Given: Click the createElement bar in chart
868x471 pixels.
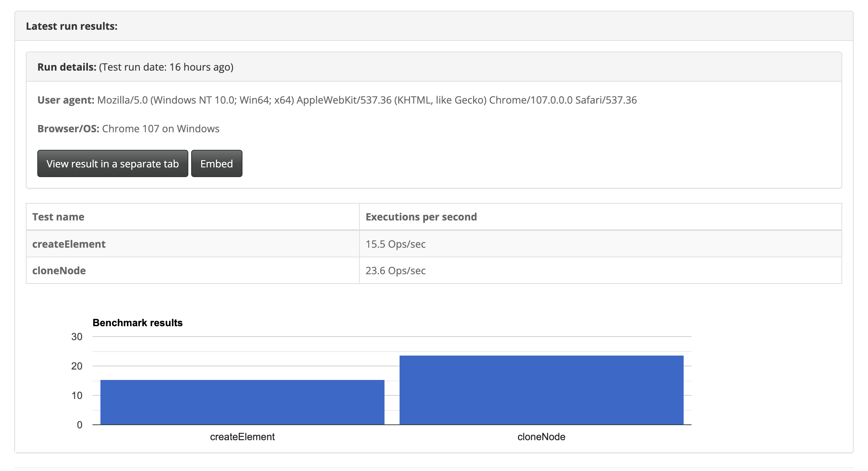Looking at the screenshot, I should coord(242,402).
